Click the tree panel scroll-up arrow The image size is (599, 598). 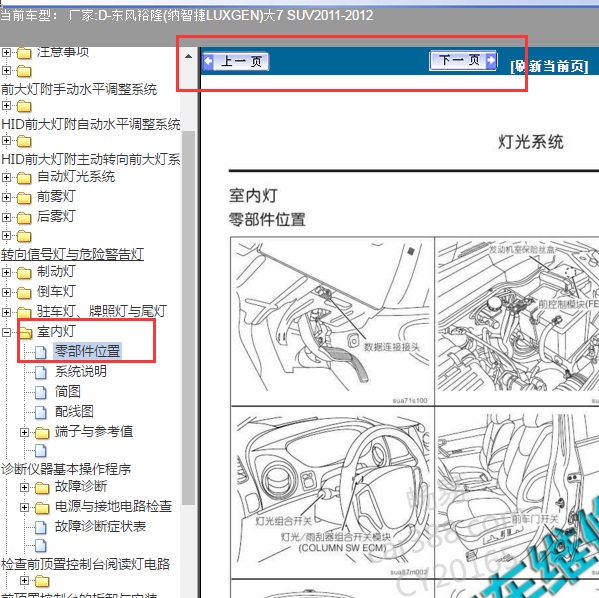[188, 57]
